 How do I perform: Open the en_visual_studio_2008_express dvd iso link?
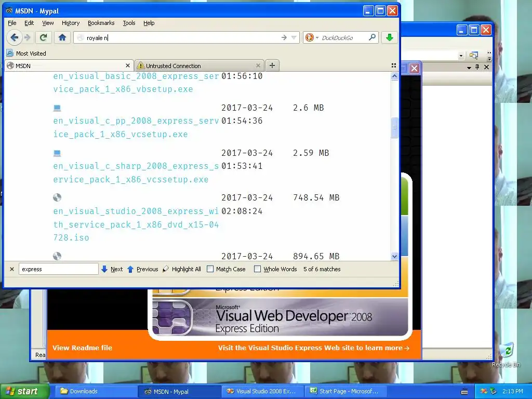(136, 224)
